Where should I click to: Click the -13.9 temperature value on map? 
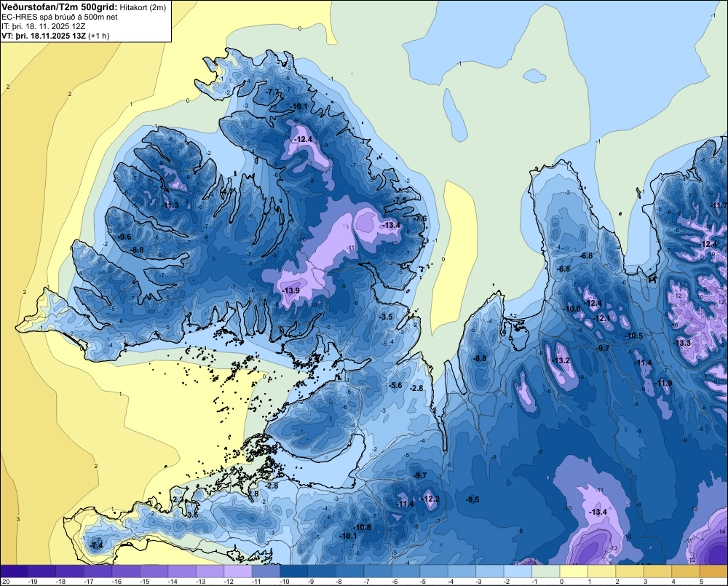[x=290, y=290]
